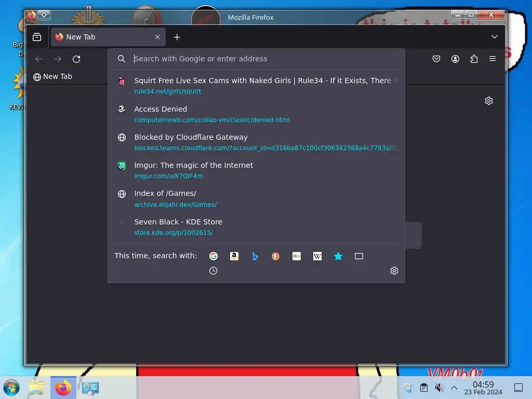Search history using clock icon
The height and width of the screenshot is (399, 532).
(x=213, y=271)
